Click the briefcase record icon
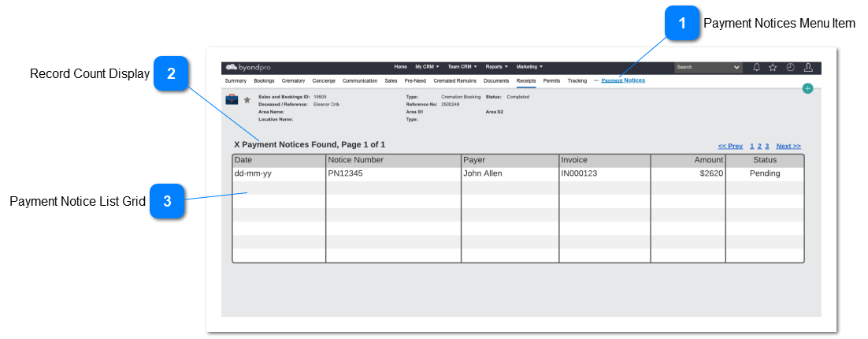Image resolution: width=868 pixels, height=339 pixels. (232, 100)
